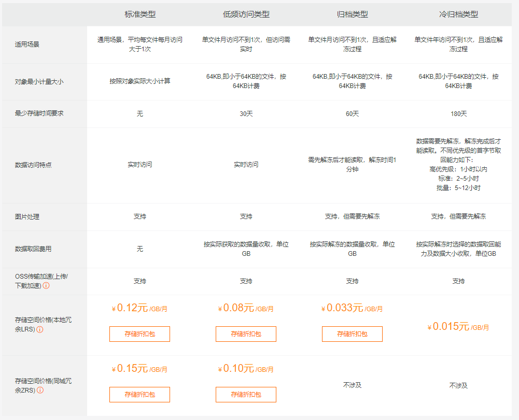The height and width of the screenshot is (420, 519).
Task: Click the ¥0.12元/GB/月 price
Action: (x=139, y=308)
